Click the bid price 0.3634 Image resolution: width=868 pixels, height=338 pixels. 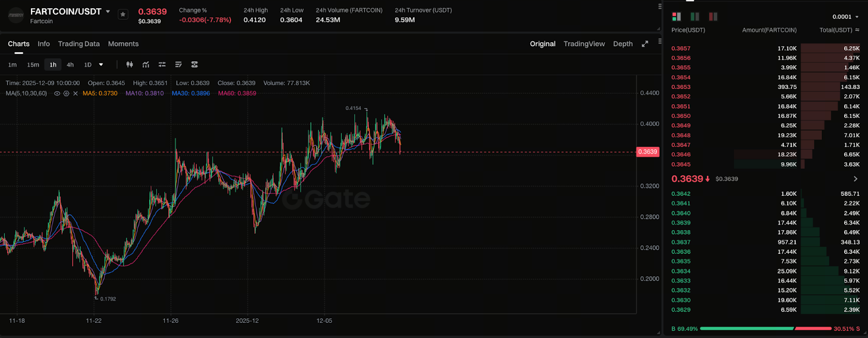click(681, 271)
